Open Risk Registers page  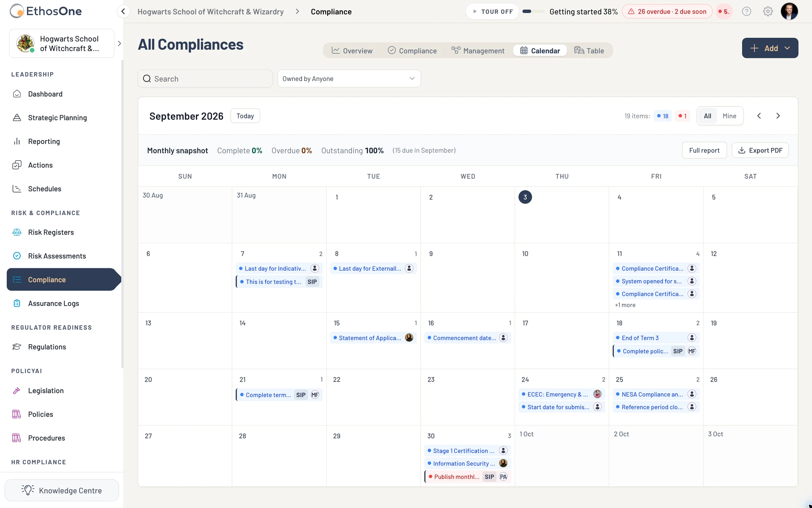point(51,232)
